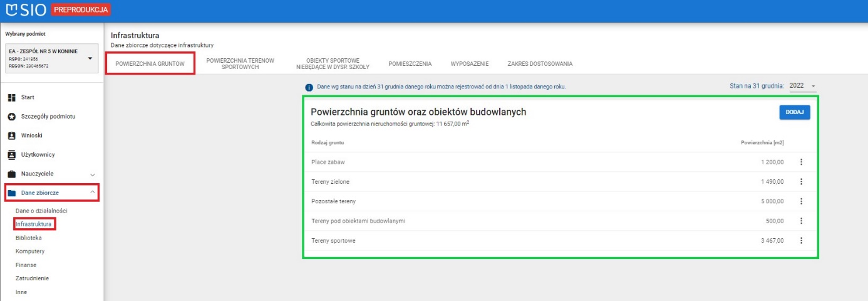Open the Wnioski menu item
The width and height of the screenshot is (868, 301).
(31, 135)
